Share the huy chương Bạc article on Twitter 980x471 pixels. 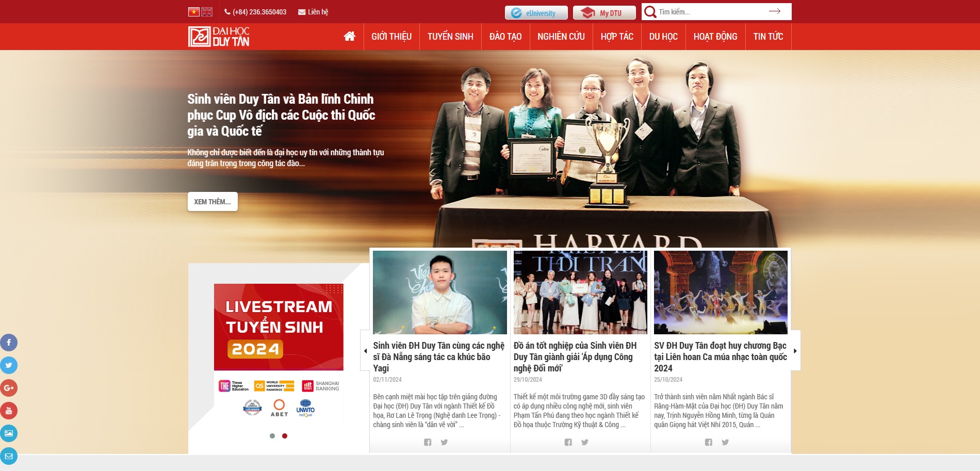click(x=725, y=442)
